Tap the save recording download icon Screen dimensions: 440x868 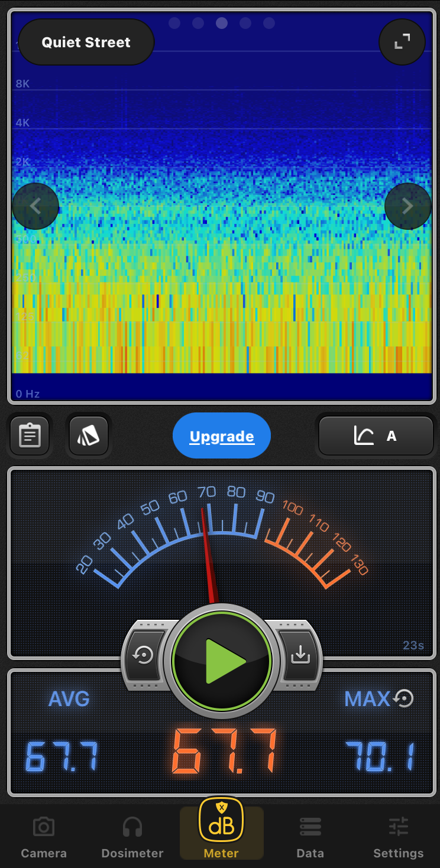pyautogui.click(x=300, y=655)
